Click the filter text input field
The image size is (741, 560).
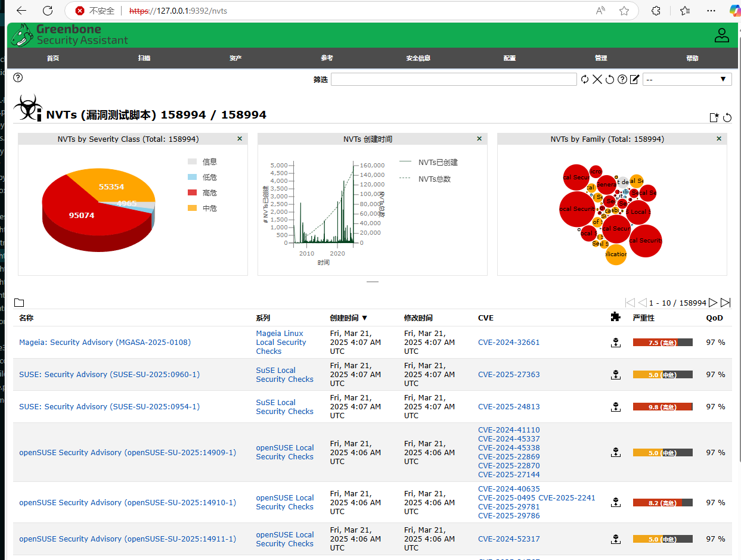point(454,79)
